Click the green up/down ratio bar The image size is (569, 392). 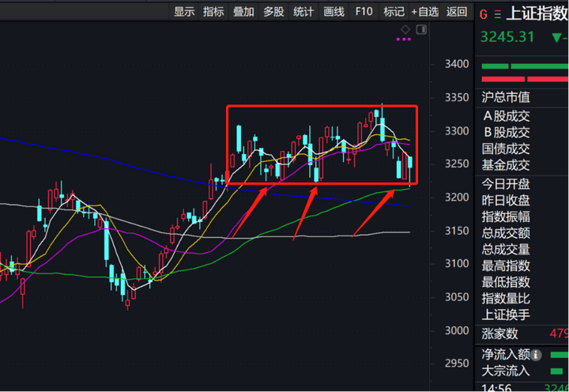click(x=525, y=66)
